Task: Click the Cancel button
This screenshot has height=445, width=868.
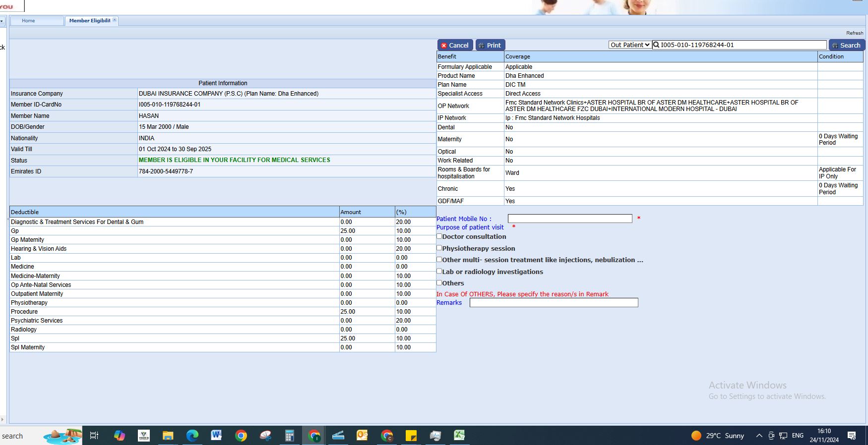Action: 454,45
